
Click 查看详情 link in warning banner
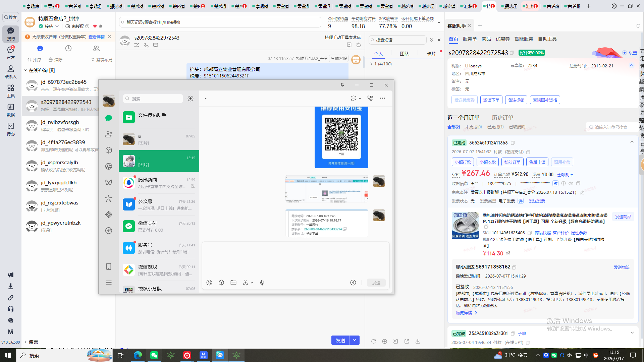[97, 37]
